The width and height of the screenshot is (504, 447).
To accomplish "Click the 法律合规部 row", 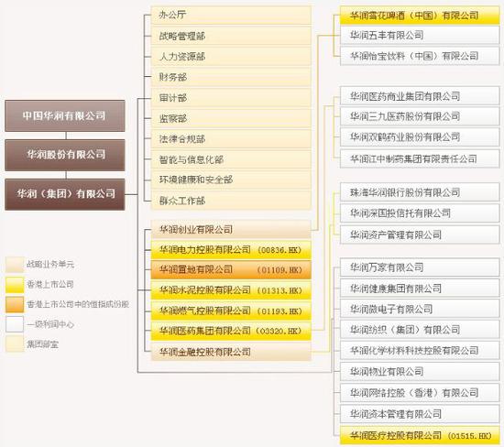I will tap(231, 139).
